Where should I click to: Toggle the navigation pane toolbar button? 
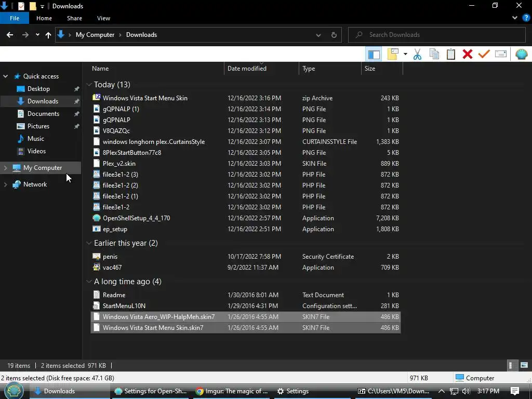click(x=374, y=54)
